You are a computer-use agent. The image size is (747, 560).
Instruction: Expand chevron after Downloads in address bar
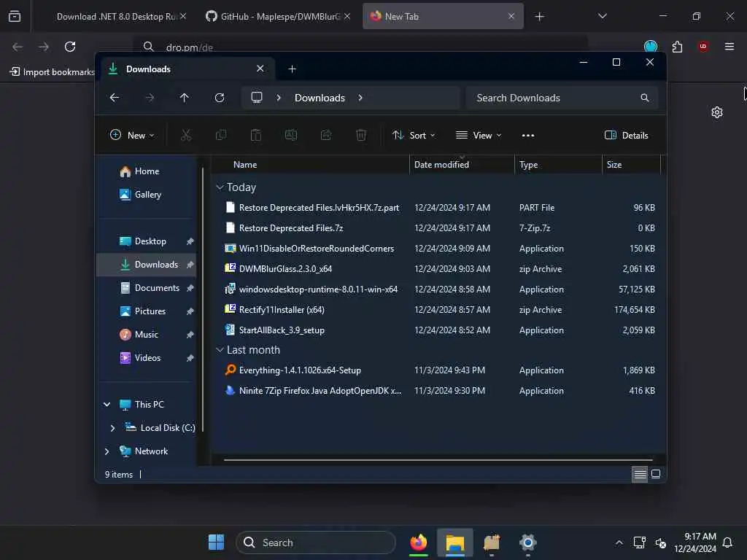(x=360, y=98)
